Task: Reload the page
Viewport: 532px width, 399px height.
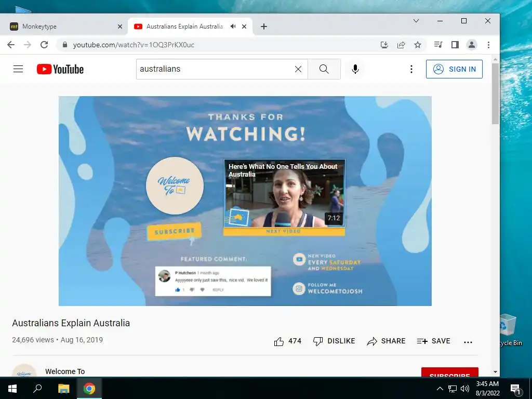Action: pyautogui.click(x=44, y=45)
